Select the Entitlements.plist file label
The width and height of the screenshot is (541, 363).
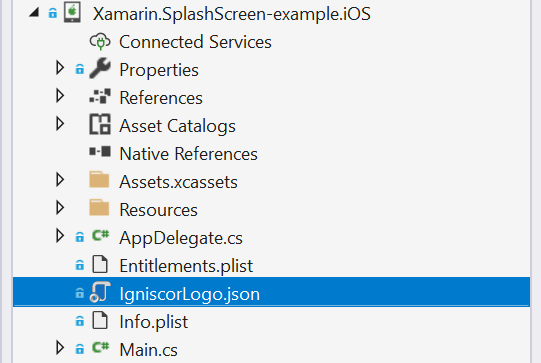click(x=186, y=266)
